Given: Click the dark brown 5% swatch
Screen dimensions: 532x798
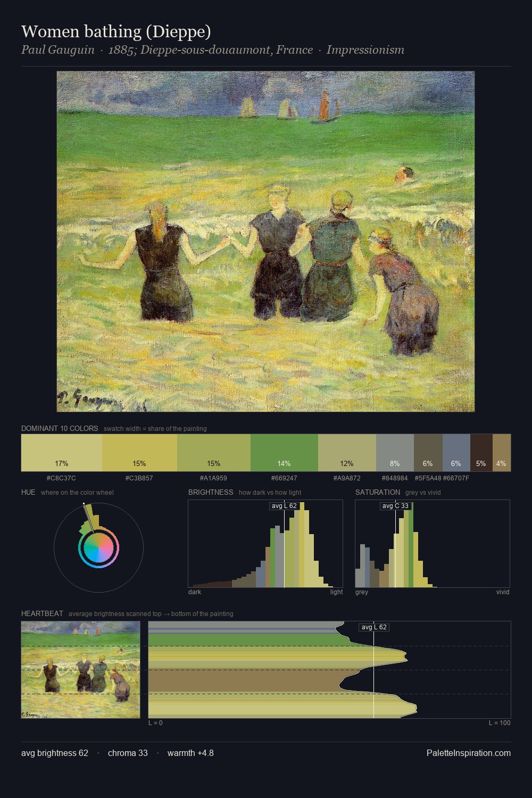Looking at the screenshot, I should pyautogui.click(x=481, y=453).
